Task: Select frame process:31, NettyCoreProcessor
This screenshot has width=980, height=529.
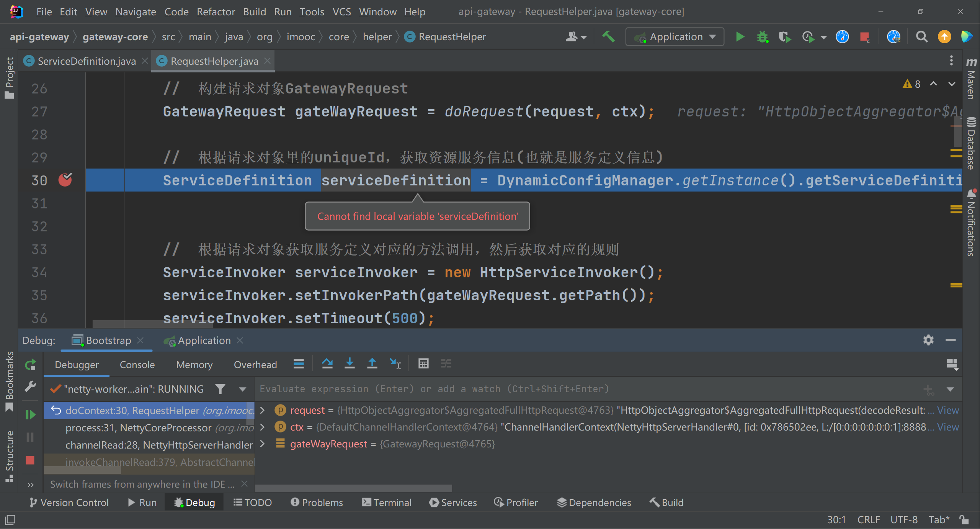Action: coord(149,427)
